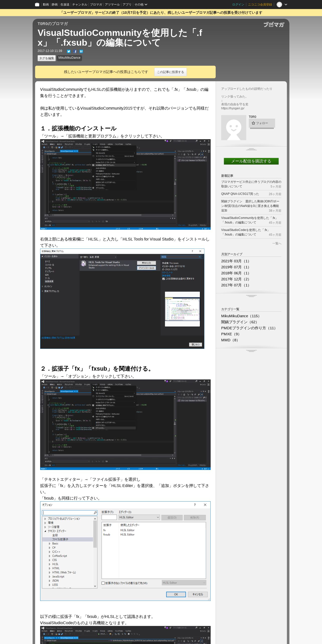The height and width of the screenshot is (644, 322).
Task: Click アンインストール(U) button in 拡張機能 dialog
Action: [146, 268]
